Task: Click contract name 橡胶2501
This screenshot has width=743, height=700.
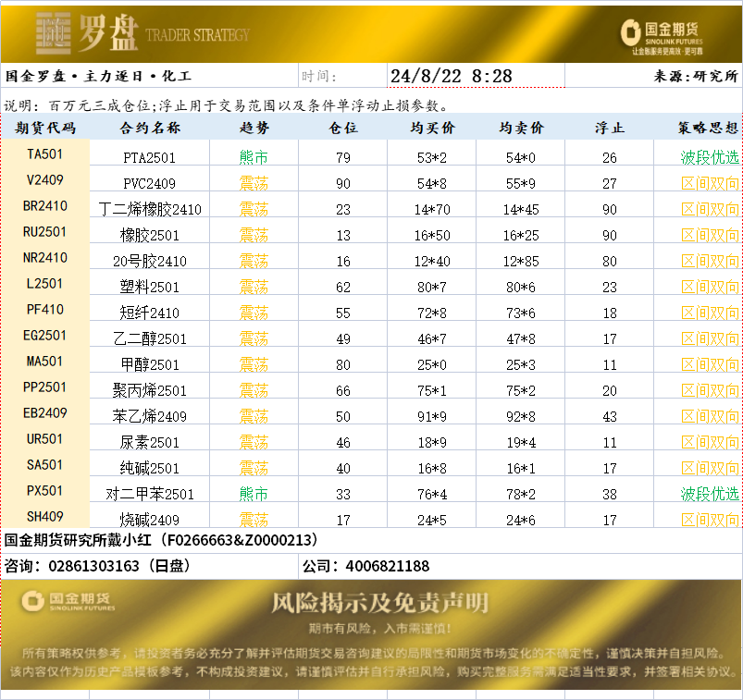Action: pos(150,236)
